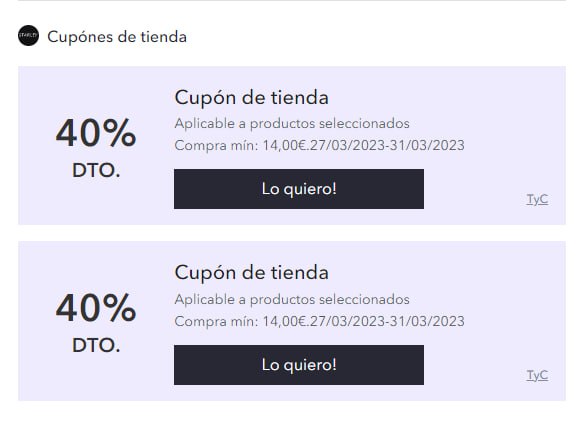Image resolution: width=577 pixels, height=428 pixels.
Task: Click first coupon's Aplicable a productos seleccionados text
Action: click(x=292, y=124)
